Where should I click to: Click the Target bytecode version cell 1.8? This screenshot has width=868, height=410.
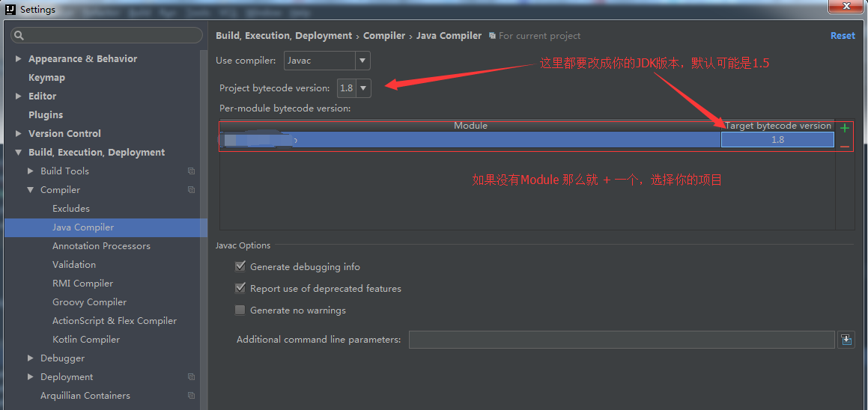tap(777, 140)
